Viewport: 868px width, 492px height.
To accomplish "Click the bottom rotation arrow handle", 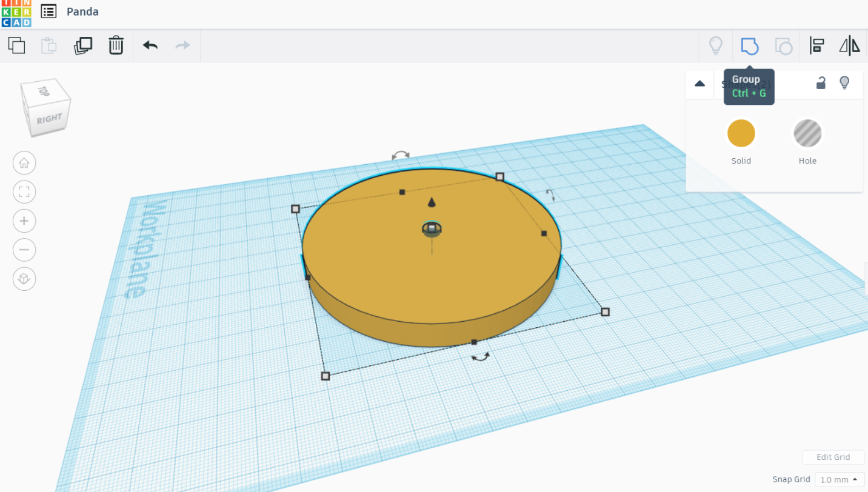I will tap(481, 357).
